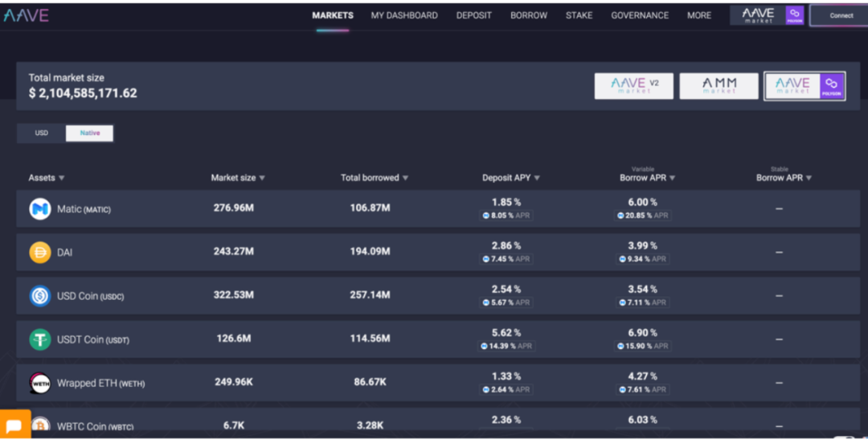Click the Wrapped ETH token icon
Image resolution: width=868 pixels, height=440 pixels.
pyautogui.click(x=40, y=383)
